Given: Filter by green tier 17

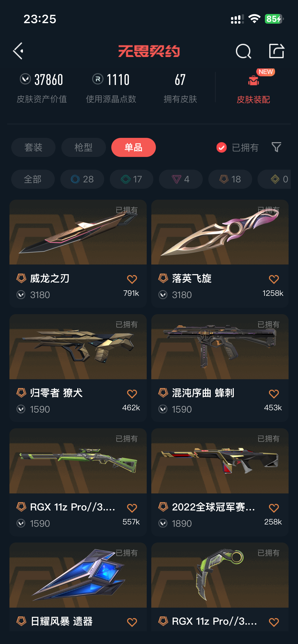Looking at the screenshot, I should coord(131,179).
